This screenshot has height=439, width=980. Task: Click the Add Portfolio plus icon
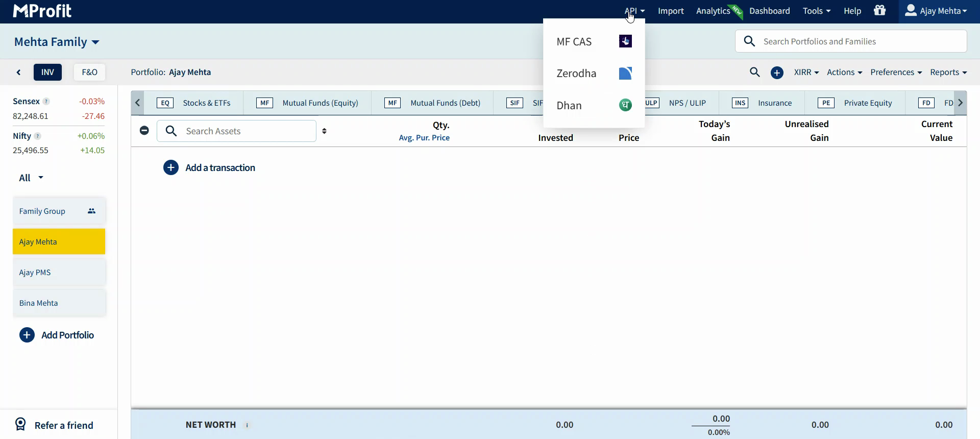[27, 335]
